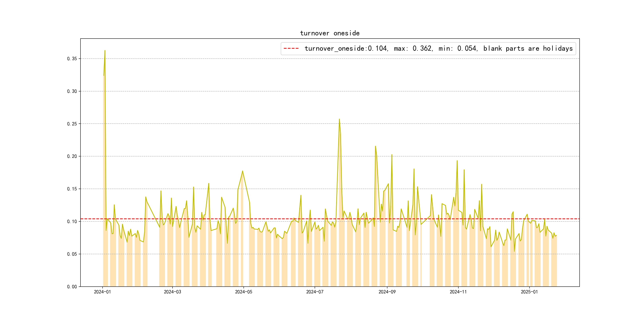The height and width of the screenshot is (322, 644).
Task: Click the 2024-09 x-axis date label
Action: (x=387, y=292)
